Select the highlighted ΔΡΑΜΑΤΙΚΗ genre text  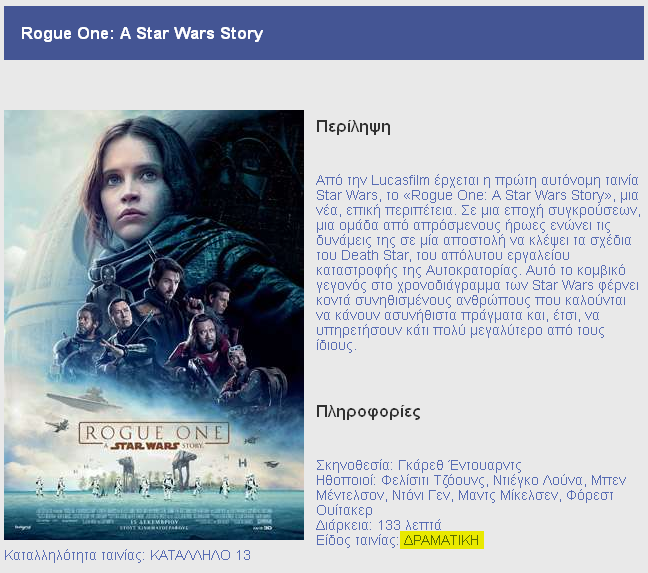tap(441, 541)
